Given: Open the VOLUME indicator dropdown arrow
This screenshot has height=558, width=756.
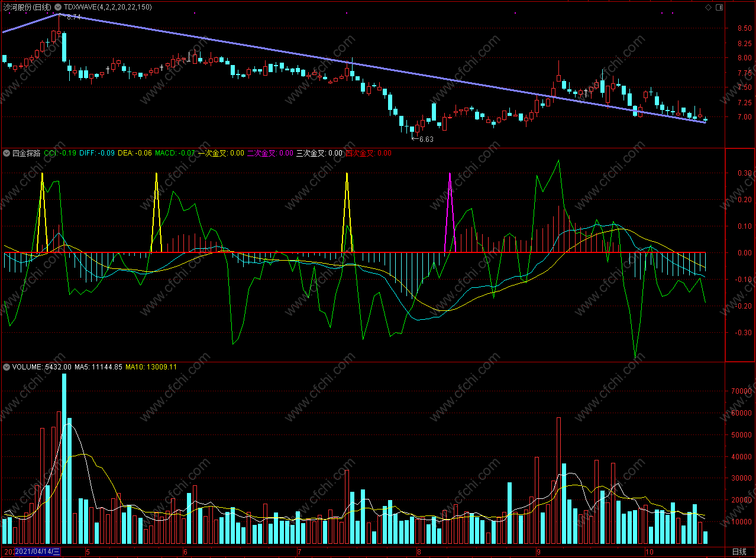Looking at the screenshot, I should point(7,367).
